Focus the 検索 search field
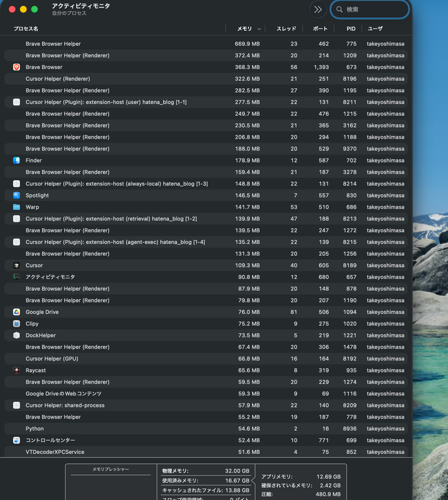 coord(370,10)
